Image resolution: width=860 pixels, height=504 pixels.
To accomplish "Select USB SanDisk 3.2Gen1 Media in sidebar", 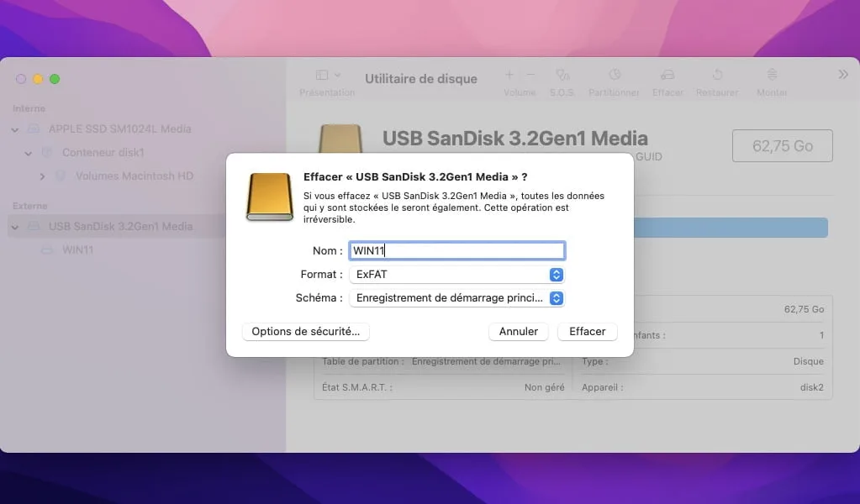I will [x=121, y=227].
